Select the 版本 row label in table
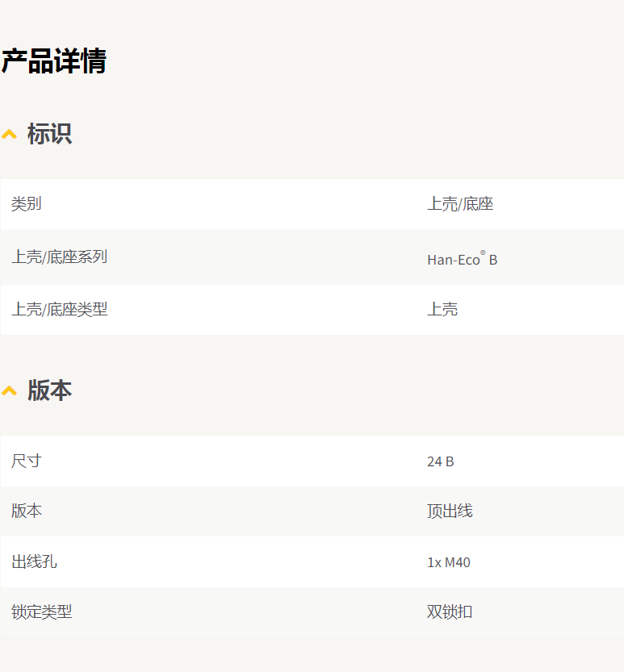This screenshot has height=672, width=624. (26, 511)
